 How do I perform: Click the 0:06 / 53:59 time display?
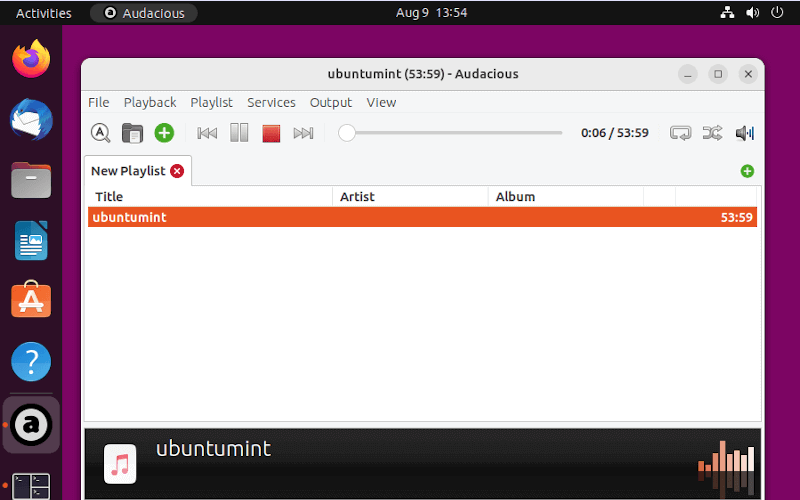615,133
